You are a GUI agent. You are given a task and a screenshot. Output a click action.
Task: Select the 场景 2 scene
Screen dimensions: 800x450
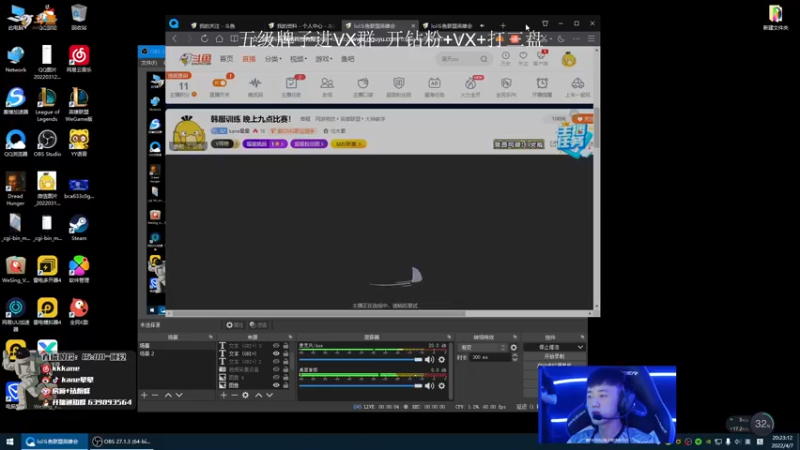click(147, 354)
